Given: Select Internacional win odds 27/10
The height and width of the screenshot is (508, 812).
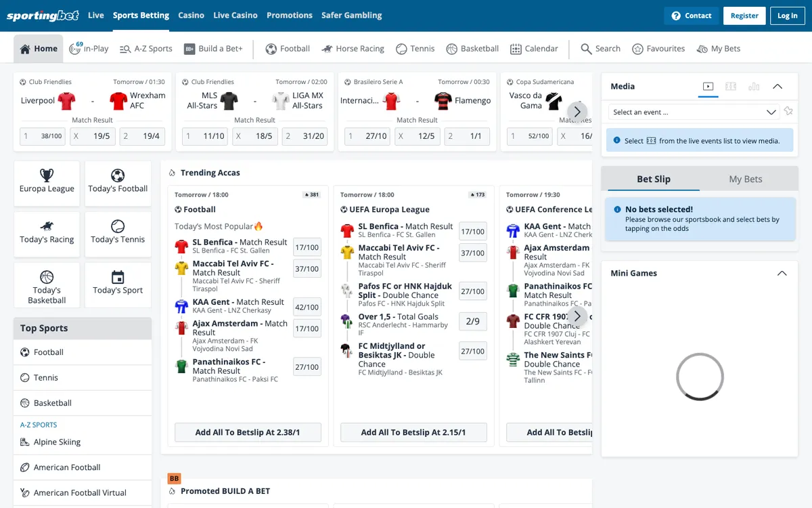Looking at the screenshot, I should pyautogui.click(x=367, y=136).
